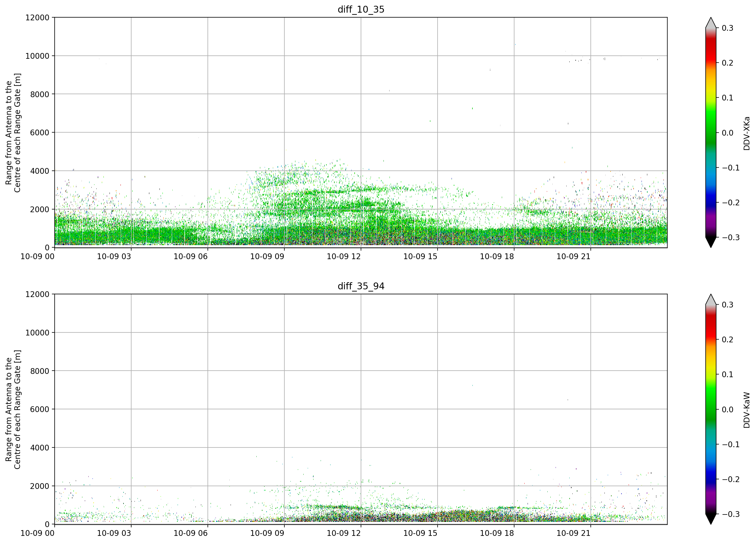The image size is (756, 543).
Task: Click the bottom colorbar tick label 0.3
Action: pos(728,305)
